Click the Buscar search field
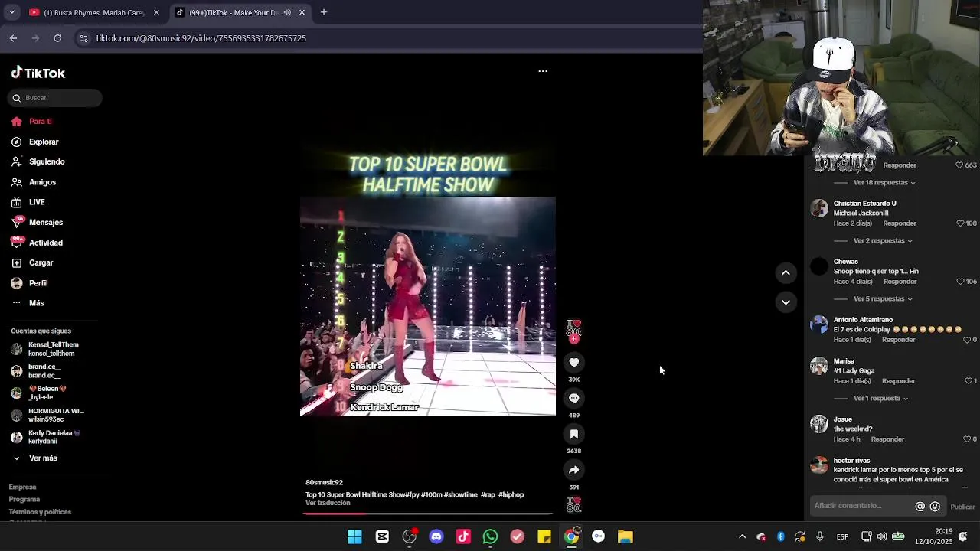 click(x=56, y=98)
